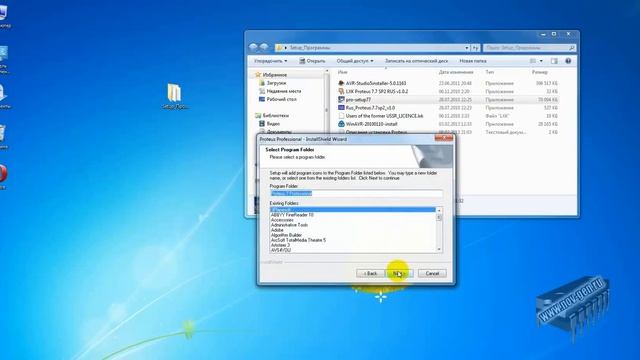Click the change view icon in Explorer
Viewport: 640px width, 360px height.
click(x=533, y=61)
